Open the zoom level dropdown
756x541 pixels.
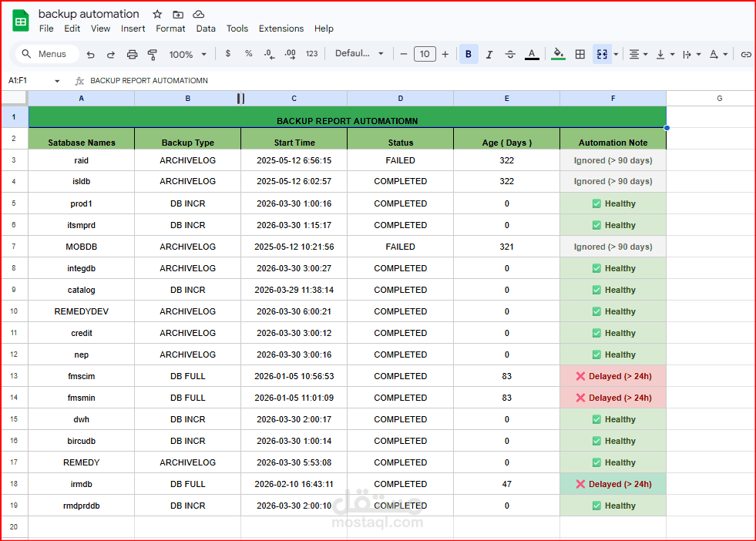click(187, 55)
